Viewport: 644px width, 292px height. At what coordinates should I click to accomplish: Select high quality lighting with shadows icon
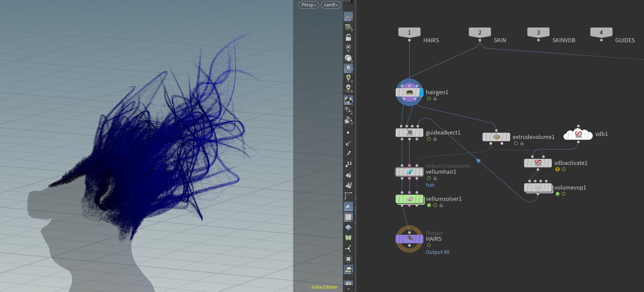click(348, 88)
